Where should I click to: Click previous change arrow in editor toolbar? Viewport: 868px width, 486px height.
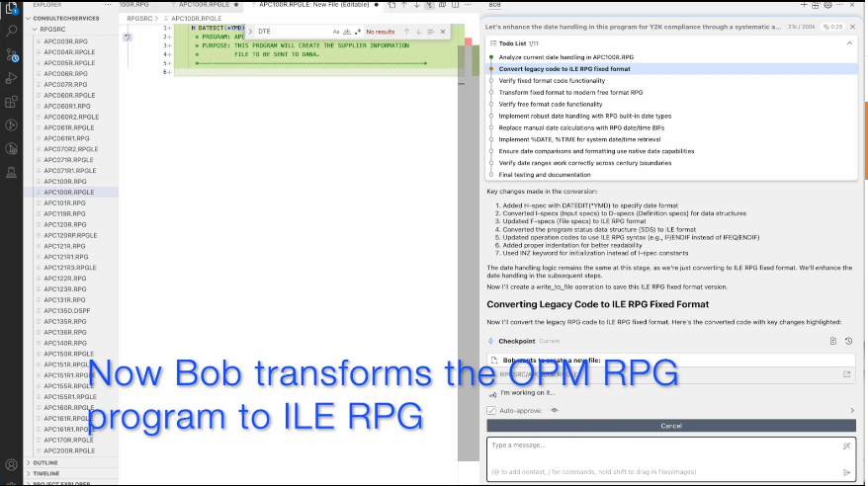coord(404,4)
